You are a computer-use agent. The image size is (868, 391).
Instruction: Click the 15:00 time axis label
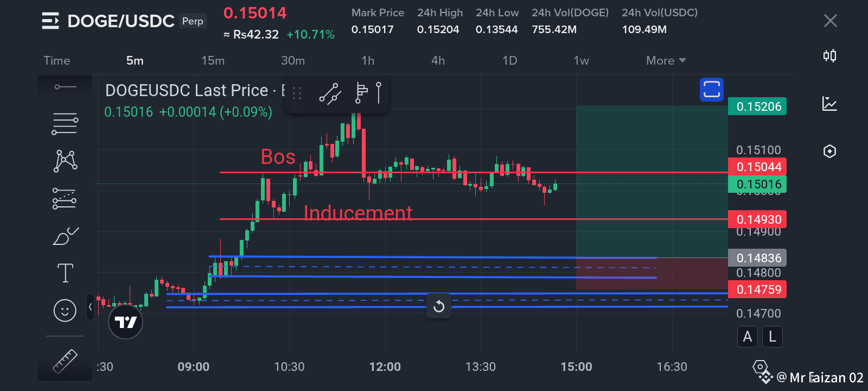576,367
